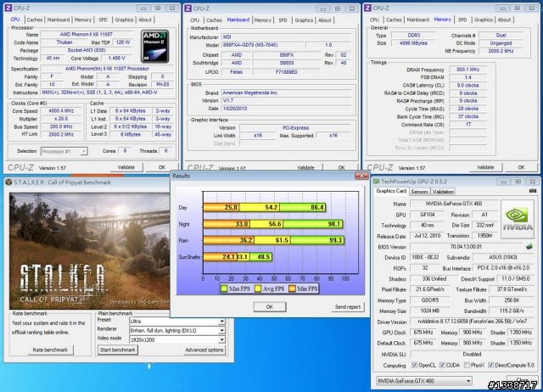Click the TechPowerUp GPU-Z title bar icon
This screenshot has width=543, height=392.
(x=376, y=182)
